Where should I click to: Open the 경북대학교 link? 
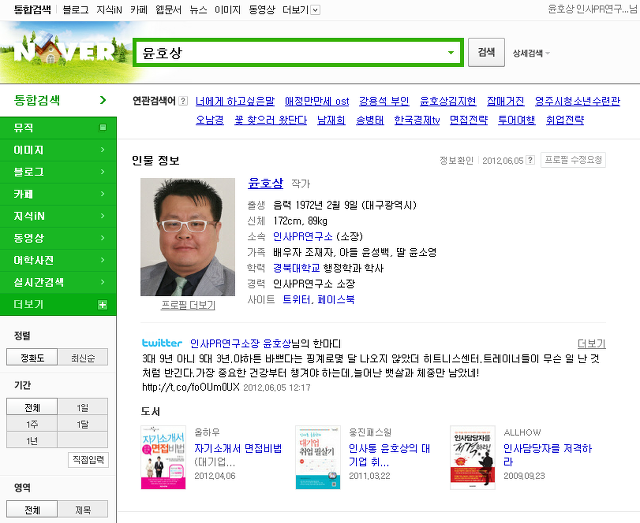click(x=296, y=268)
